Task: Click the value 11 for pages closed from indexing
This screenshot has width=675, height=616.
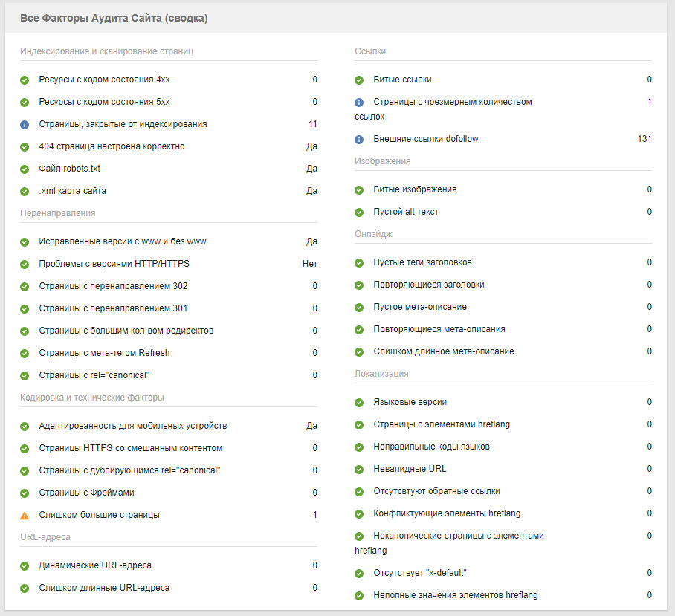Action: [312, 124]
